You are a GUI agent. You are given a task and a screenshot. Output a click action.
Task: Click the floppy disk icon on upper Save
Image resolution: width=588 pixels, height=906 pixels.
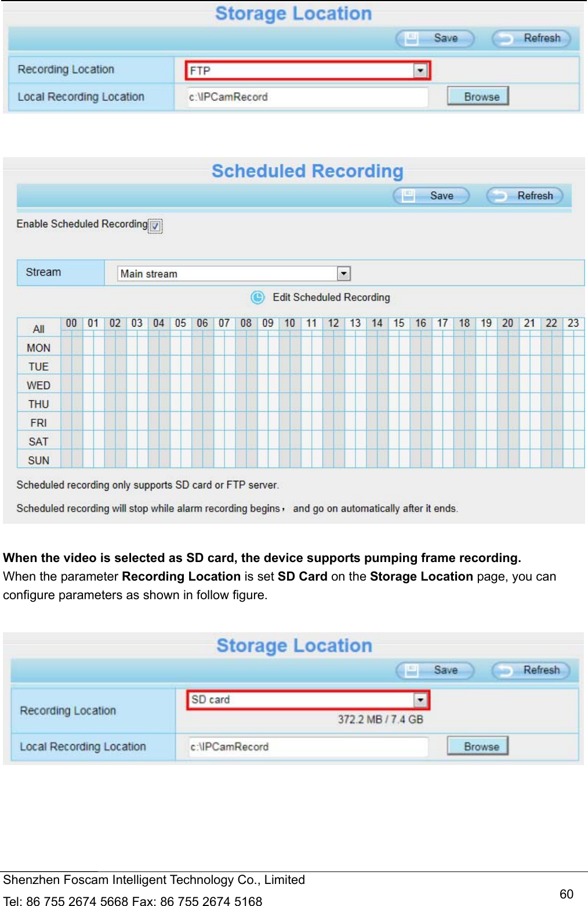(x=412, y=38)
